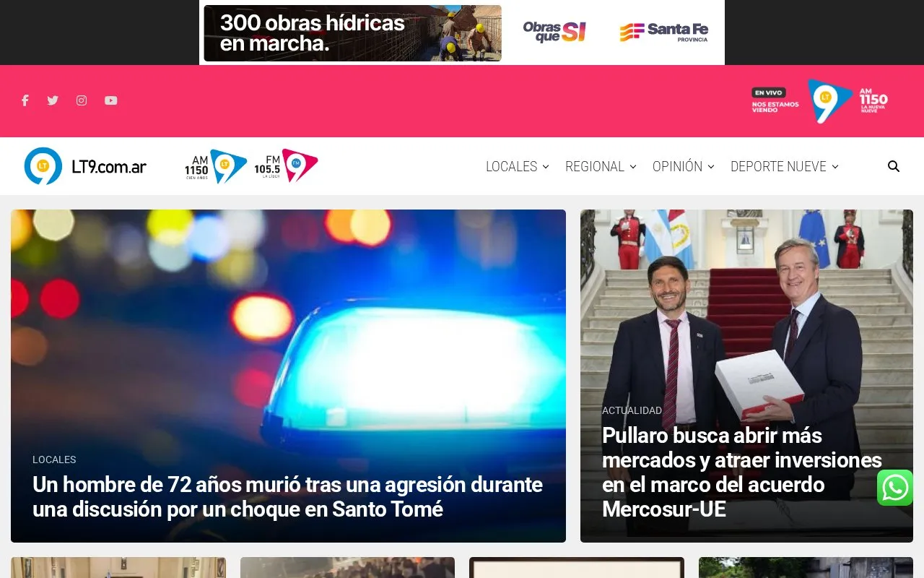The width and height of the screenshot is (924, 578).
Task: Expand the Deporte Nueve menu chevron
Action: [x=835, y=167]
